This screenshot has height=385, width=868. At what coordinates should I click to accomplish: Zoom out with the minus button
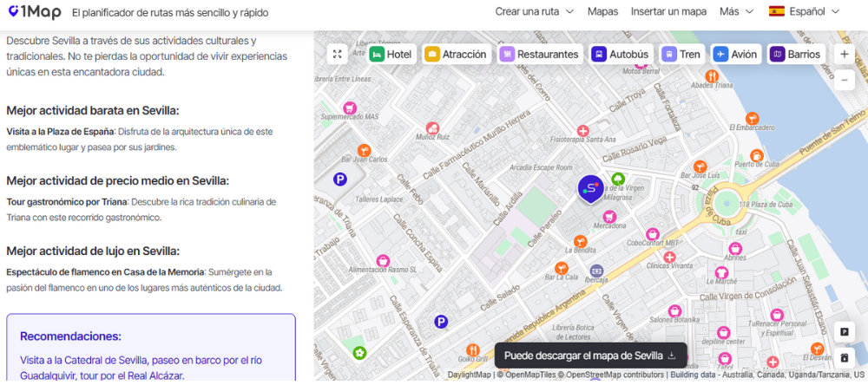point(845,80)
